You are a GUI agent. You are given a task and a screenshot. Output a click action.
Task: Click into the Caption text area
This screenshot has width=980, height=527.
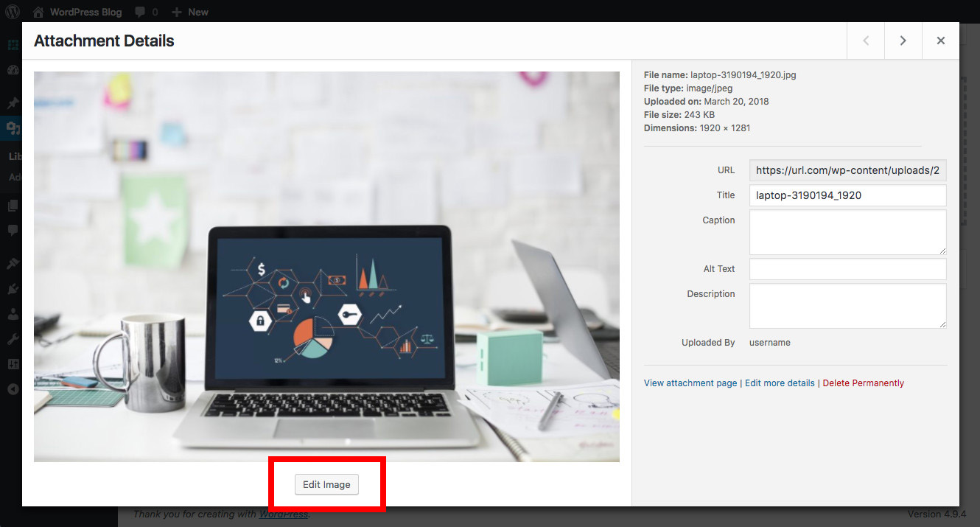tap(847, 232)
